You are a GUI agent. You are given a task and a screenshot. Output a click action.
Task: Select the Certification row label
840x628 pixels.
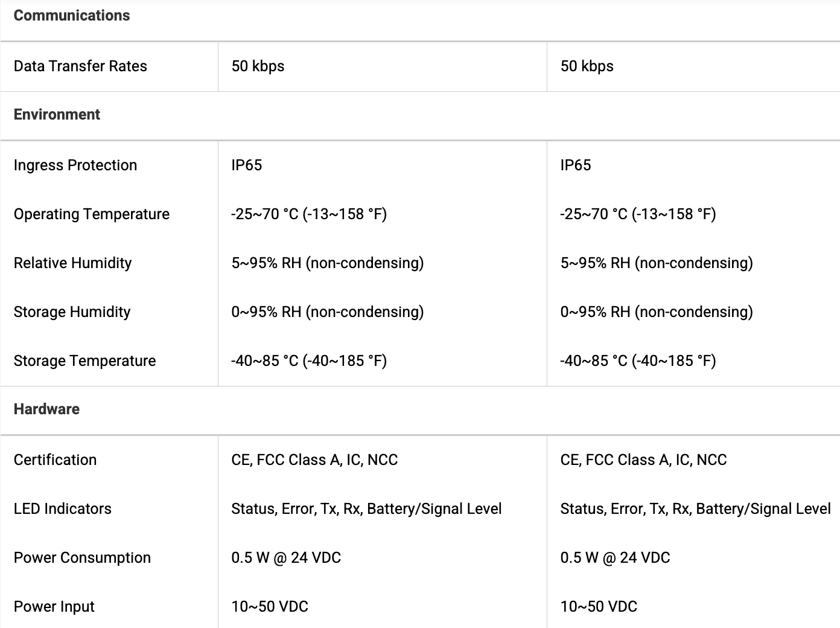pyautogui.click(x=55, y=460)
